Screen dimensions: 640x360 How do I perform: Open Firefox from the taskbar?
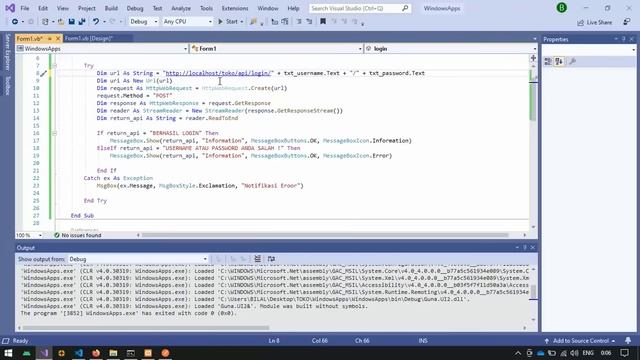(x=96, y=353)
